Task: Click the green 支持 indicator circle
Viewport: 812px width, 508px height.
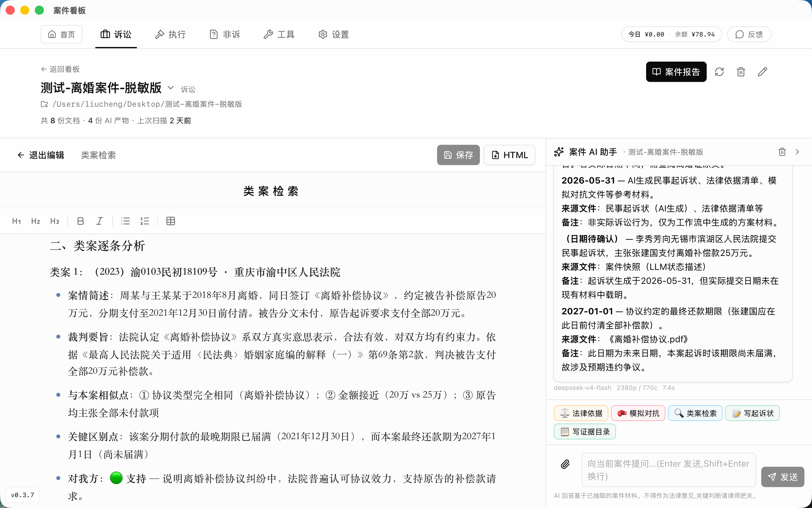Action: point(116,478)
